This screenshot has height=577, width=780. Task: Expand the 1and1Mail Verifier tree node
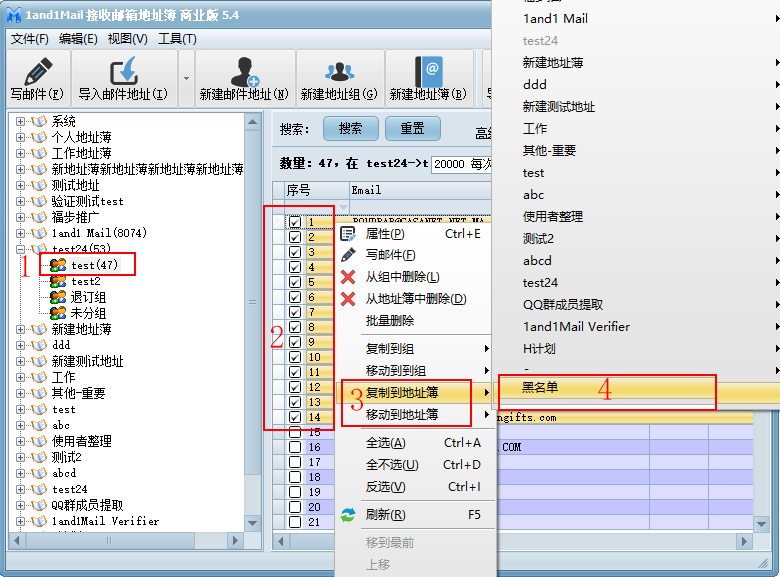click(20, 521)
